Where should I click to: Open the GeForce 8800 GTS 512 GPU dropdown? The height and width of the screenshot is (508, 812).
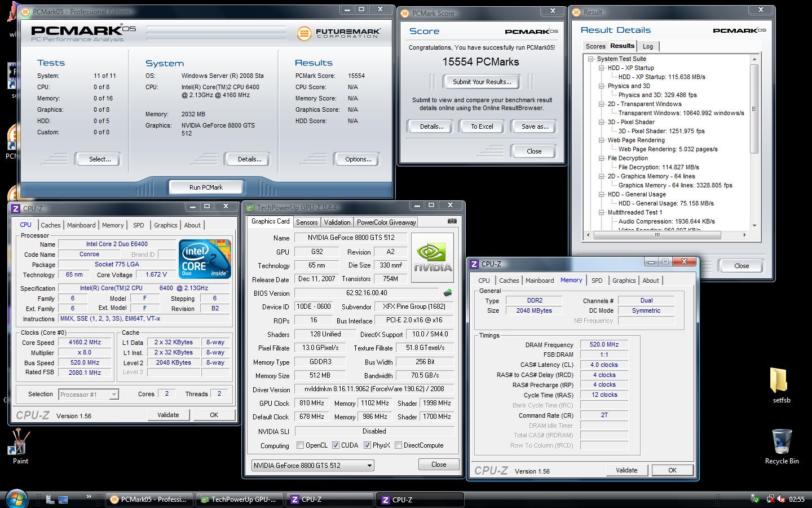coord(313,466)
